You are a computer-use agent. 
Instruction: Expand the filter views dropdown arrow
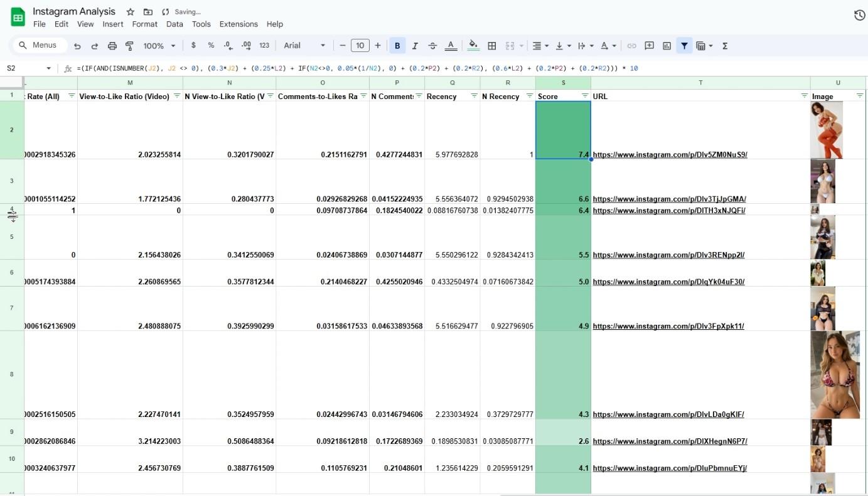pos(710,45)
